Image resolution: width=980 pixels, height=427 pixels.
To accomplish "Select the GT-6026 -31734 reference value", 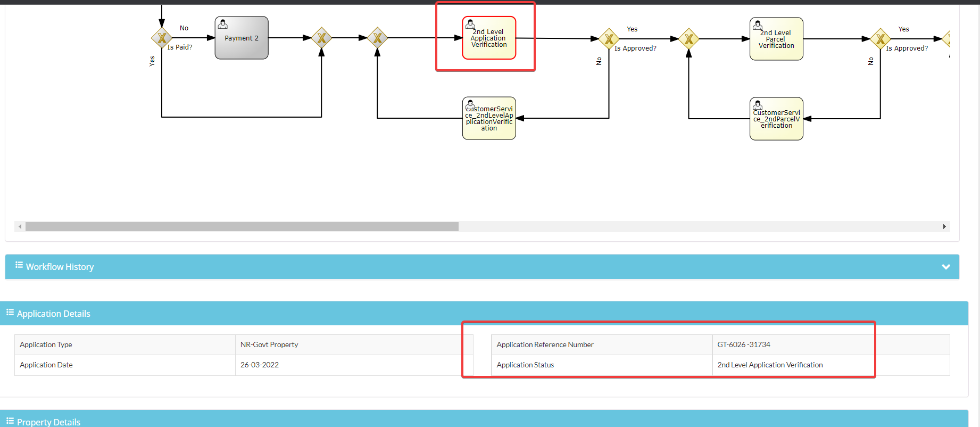I will pos(744,345).
